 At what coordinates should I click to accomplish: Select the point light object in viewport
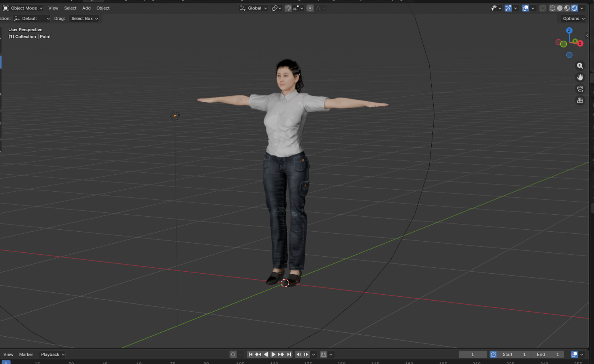175,116
